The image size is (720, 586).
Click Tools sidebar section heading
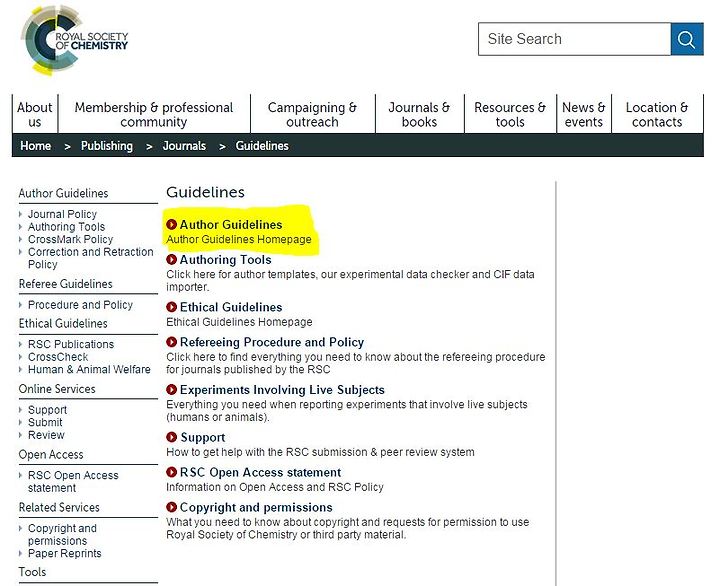[x=32, y=572]
